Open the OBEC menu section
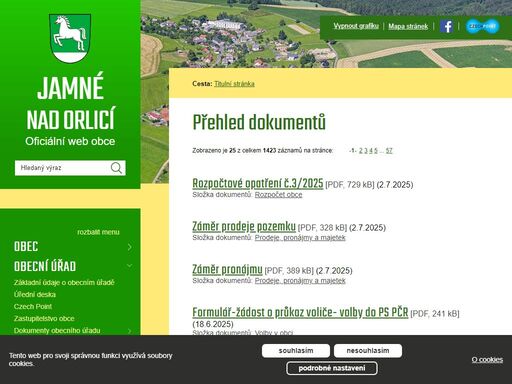 coord(26,247)
